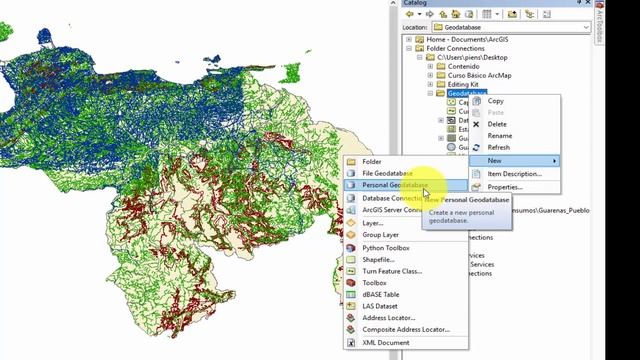The width and height of the screenshot is (640, 360).
Task: Choose Database Connection in New submenu
Action: point(384,198)
